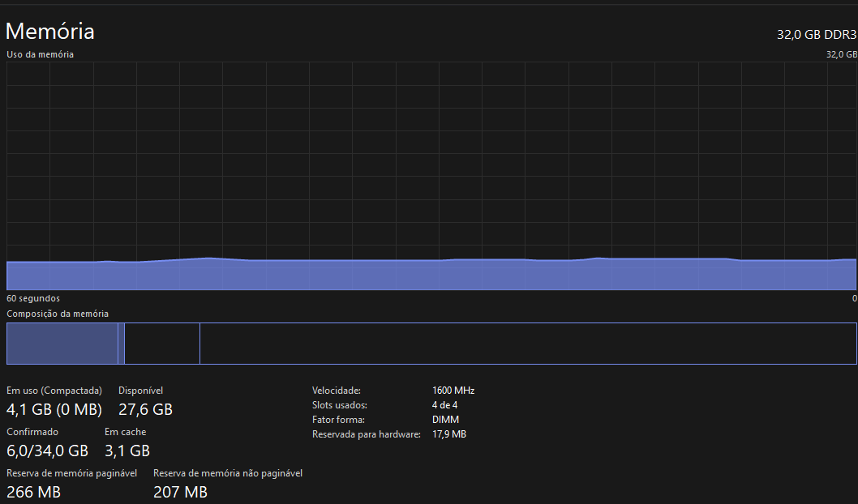
Task: Select the 1600 MHz value
Action: click(453, 391)
